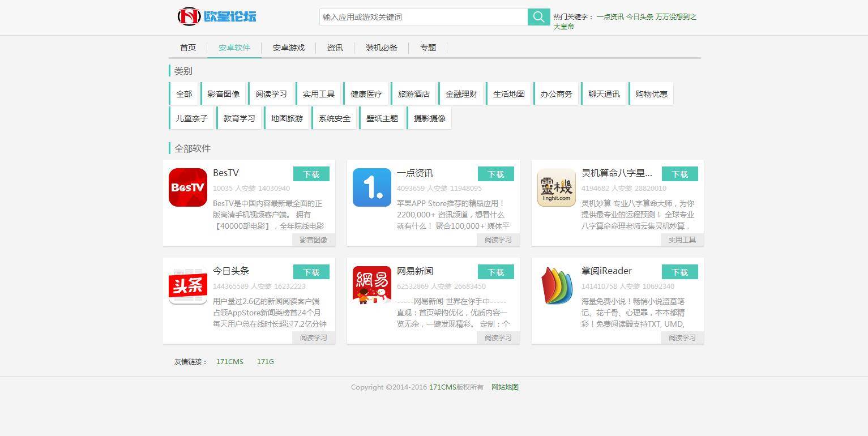Open the 网易新闻 red app icon
Viewport: 868px width, 436px height.
point(372,285)
